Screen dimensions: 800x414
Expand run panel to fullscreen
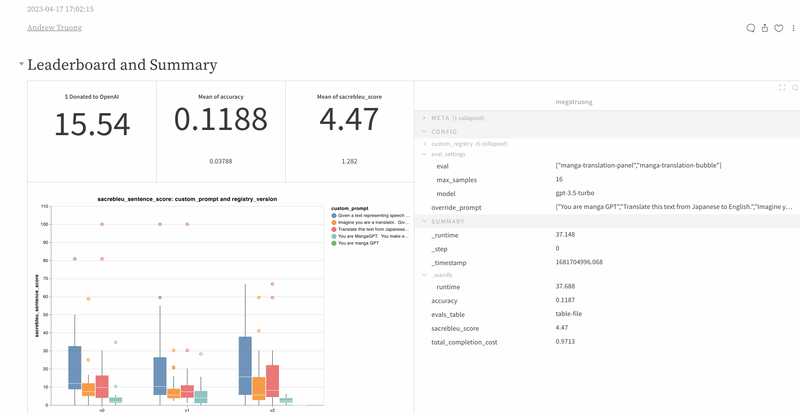[782, 88]
